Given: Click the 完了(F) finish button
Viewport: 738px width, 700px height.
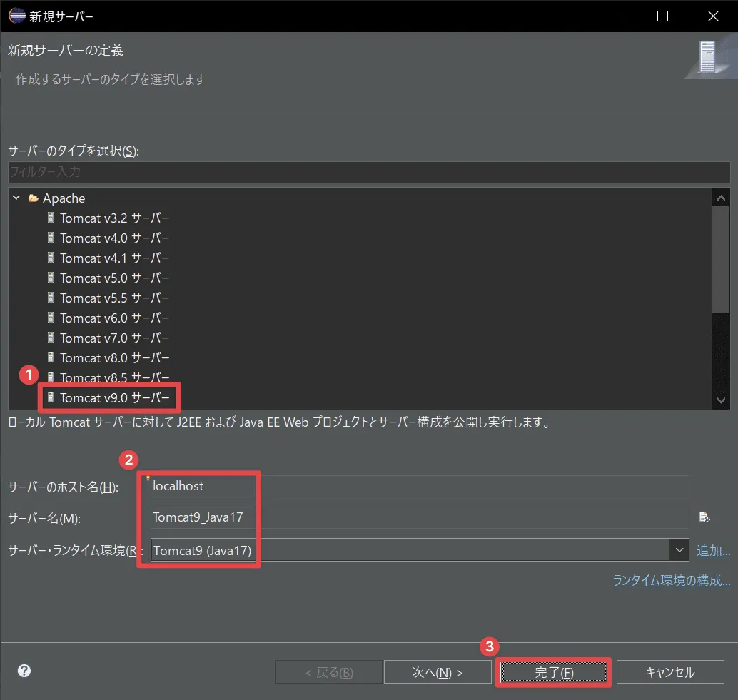Looking at the screenshot, I should [x=554, y=672].
